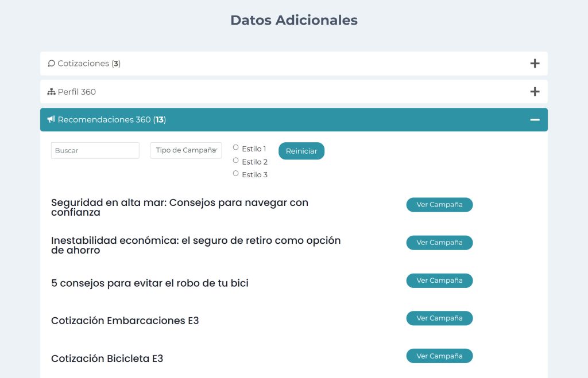The width and height of the screenshot is (588, 378).
Task: View campaign for Cotización Bicicleta E3
Action: coord(439,356)
